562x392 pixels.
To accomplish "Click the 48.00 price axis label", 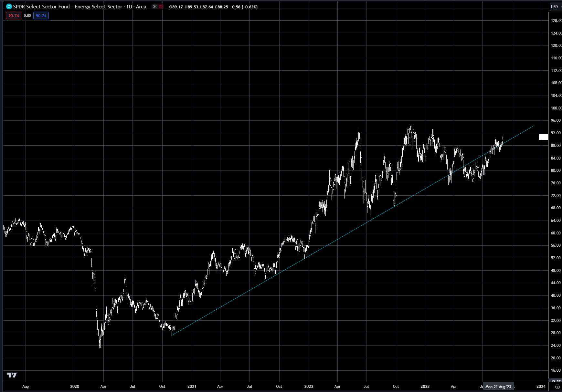I will [x=556, y=271].
